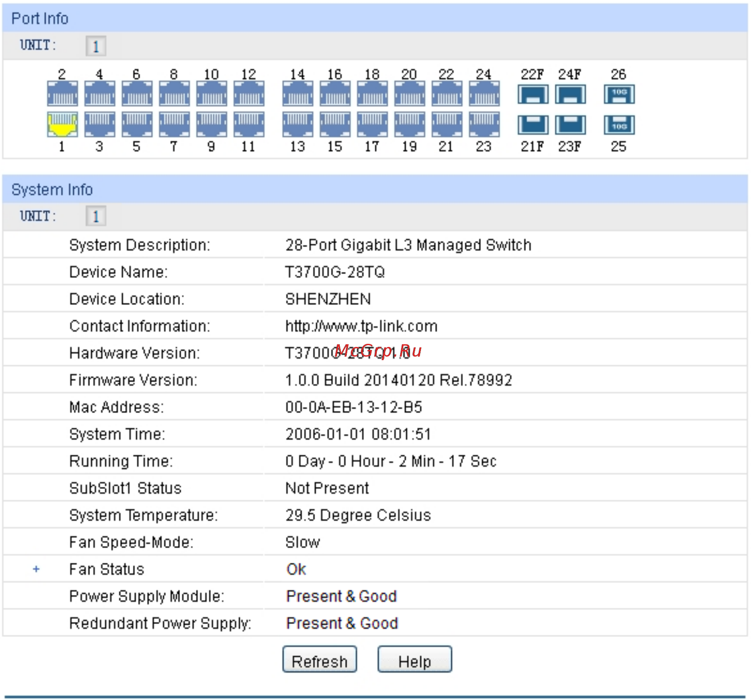The width and height of the screenshot is (751, 700).
Task: Click 28-Port Gigabit L3 Managed Switch text
Action: tap(408, 245)
